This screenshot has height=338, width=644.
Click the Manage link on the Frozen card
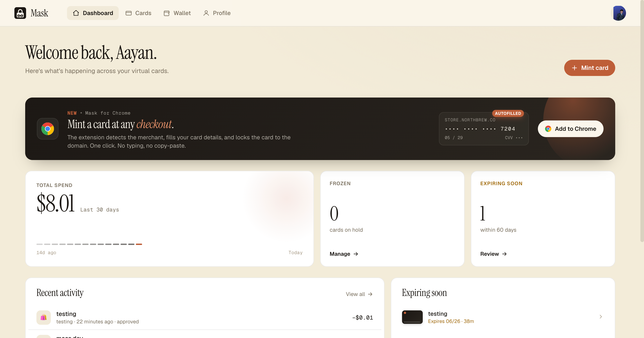coord(344,254)
